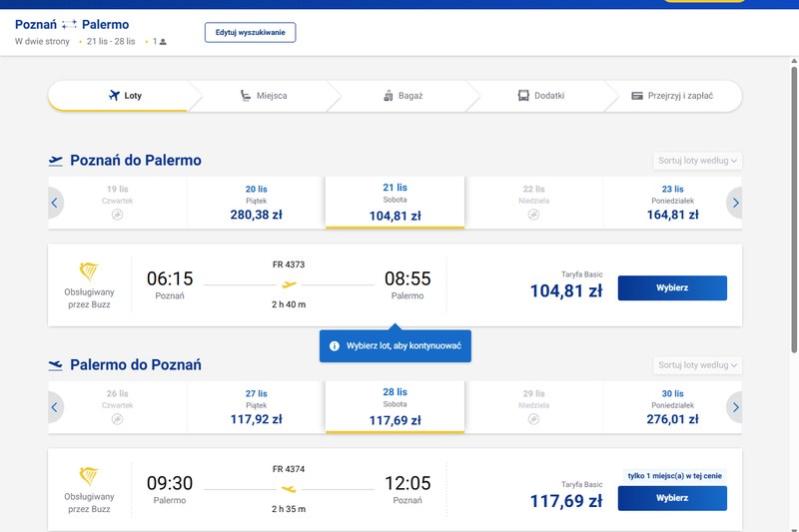Screen dimensions: 799x532
Task: Click the 21 lis - 28 lis date summary
Action: click(111, 42)
